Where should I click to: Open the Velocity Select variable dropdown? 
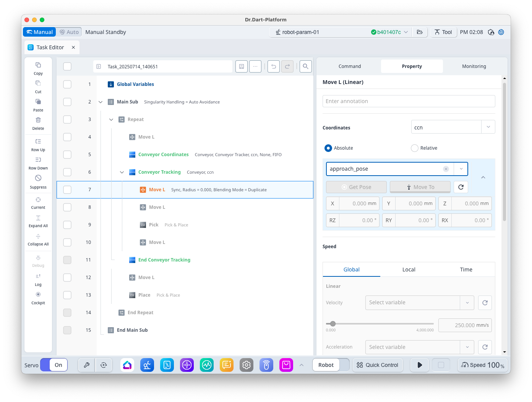tap(419, 303)
